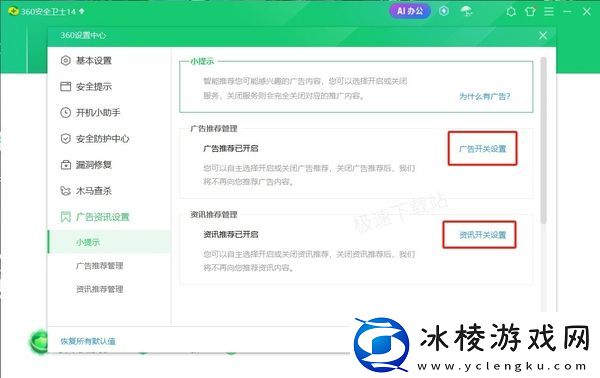Click the clock icon beside 开机小助手

65,112
